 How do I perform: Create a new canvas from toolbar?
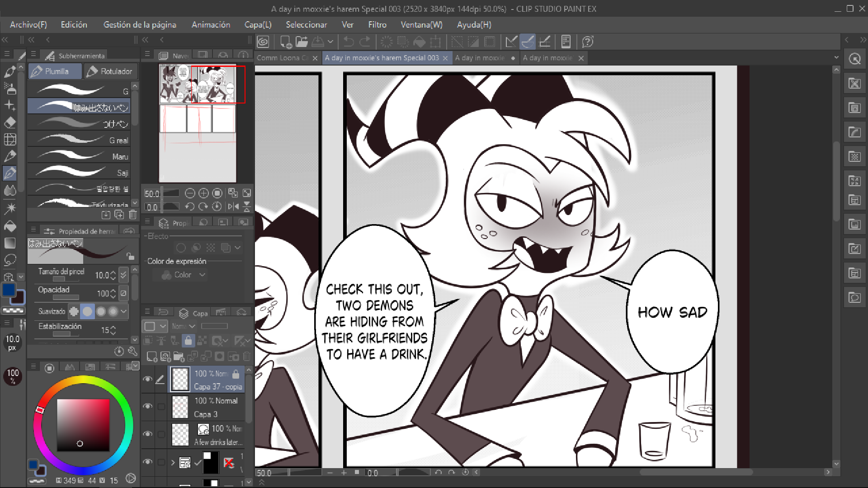[x=286, y=42]
